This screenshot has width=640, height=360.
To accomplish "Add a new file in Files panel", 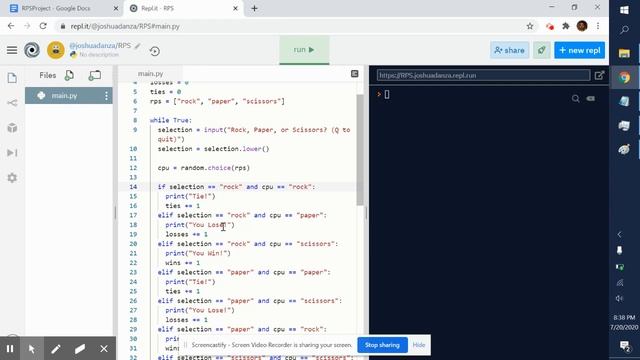I will point(69,75).
